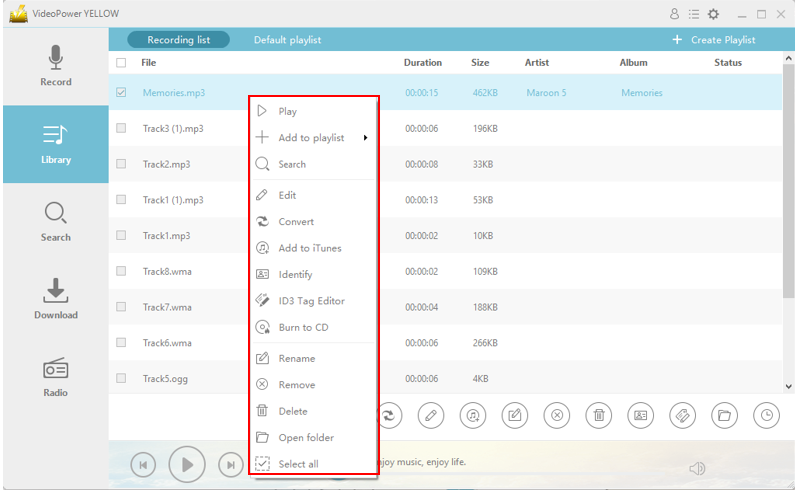Go to the Radio section in the sidebar

coord(56,376)
